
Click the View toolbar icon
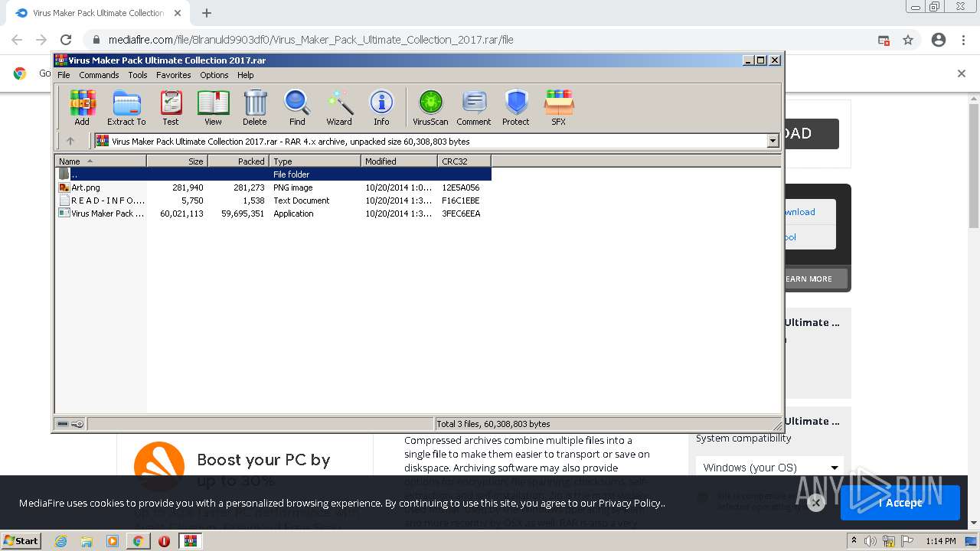point(213,107)
